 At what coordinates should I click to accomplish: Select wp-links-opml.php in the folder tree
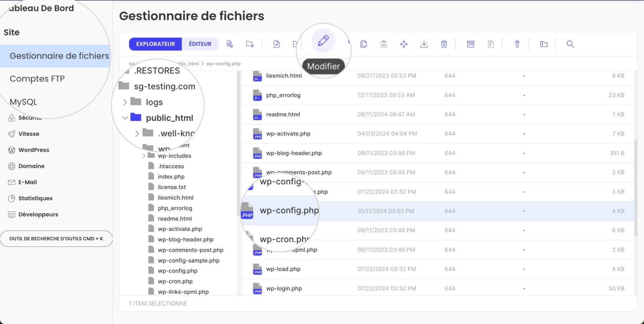183,292
